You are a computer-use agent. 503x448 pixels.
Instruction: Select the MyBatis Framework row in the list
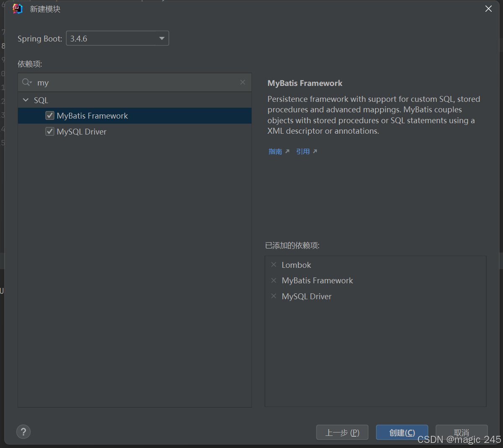[x=135, y=116]
